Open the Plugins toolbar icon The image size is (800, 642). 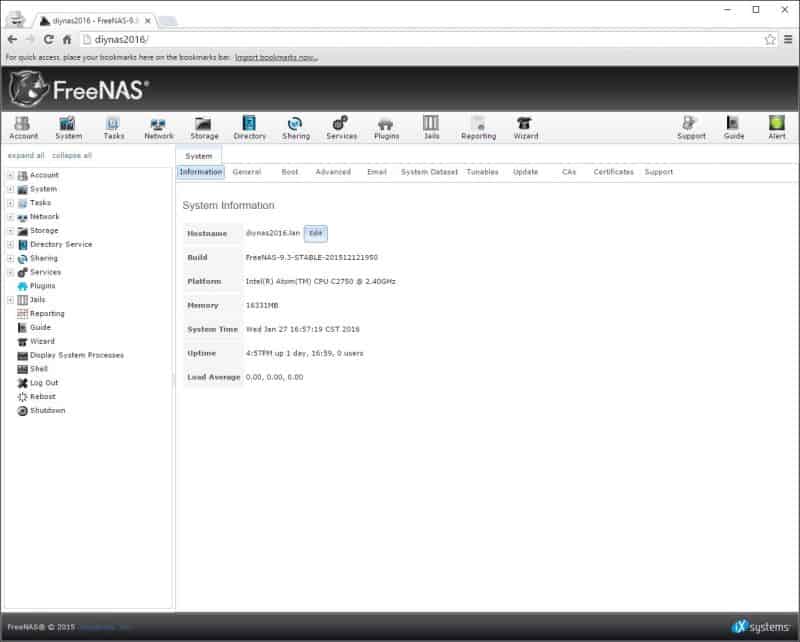tap(386, 128)
